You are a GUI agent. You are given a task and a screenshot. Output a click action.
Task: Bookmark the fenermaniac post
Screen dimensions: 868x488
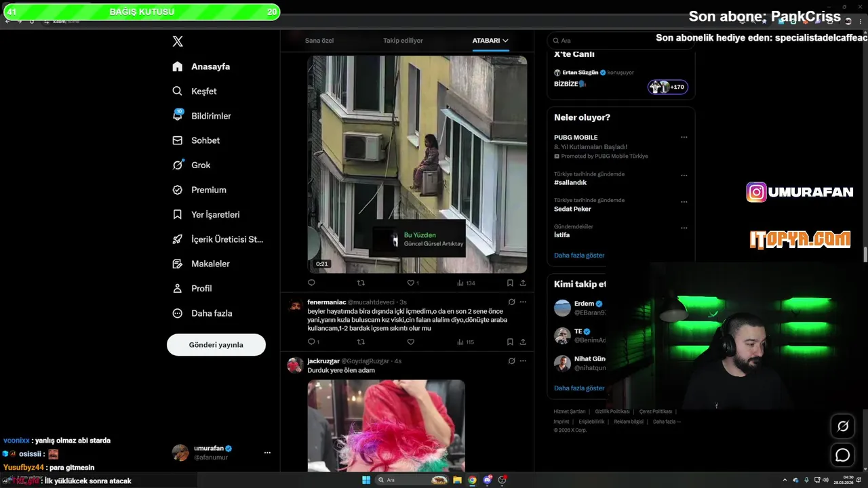(x=510, y=342)
